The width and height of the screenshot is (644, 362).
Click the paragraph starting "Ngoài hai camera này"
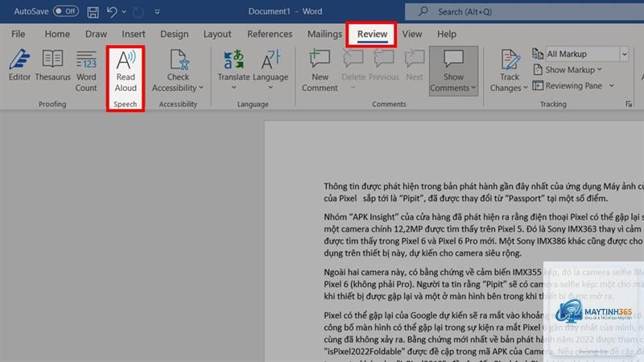pyautogui.click(x=484, y=284)
